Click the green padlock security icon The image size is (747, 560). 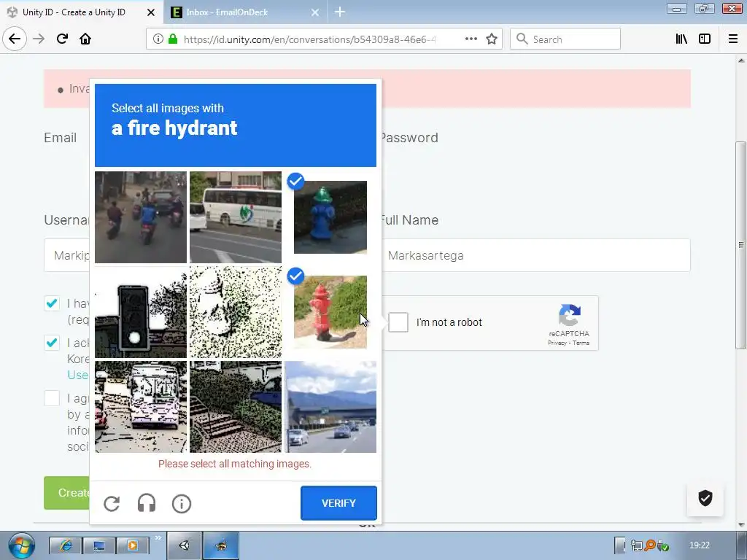[172, 39]
